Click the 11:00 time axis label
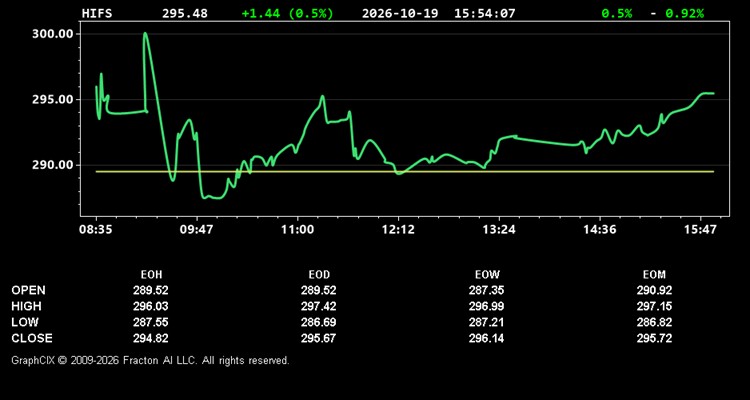 297,230
